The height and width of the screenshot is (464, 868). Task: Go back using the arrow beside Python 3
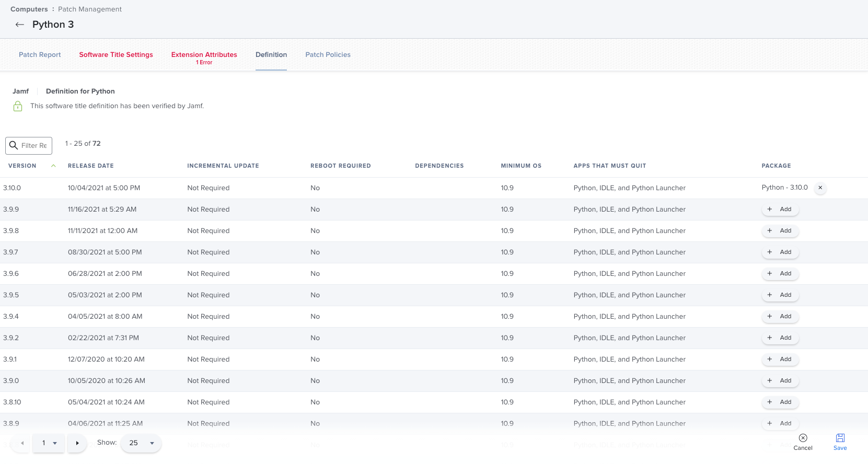[x=20, y=25]
